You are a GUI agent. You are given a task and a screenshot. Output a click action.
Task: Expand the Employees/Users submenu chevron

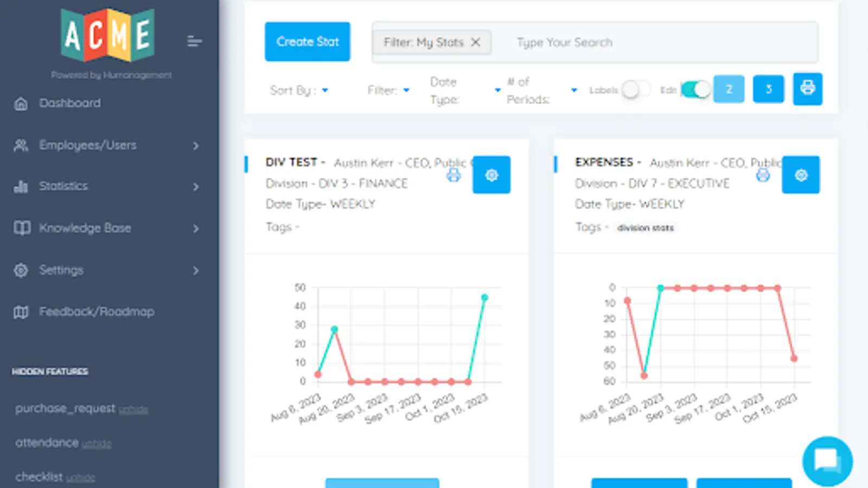tap(196, 145)
